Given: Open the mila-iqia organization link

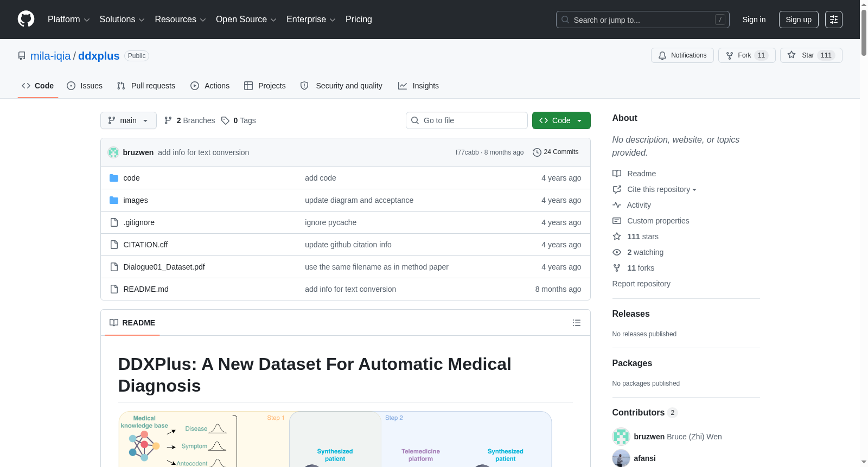Looking at the screenshot, I should 50,56.
